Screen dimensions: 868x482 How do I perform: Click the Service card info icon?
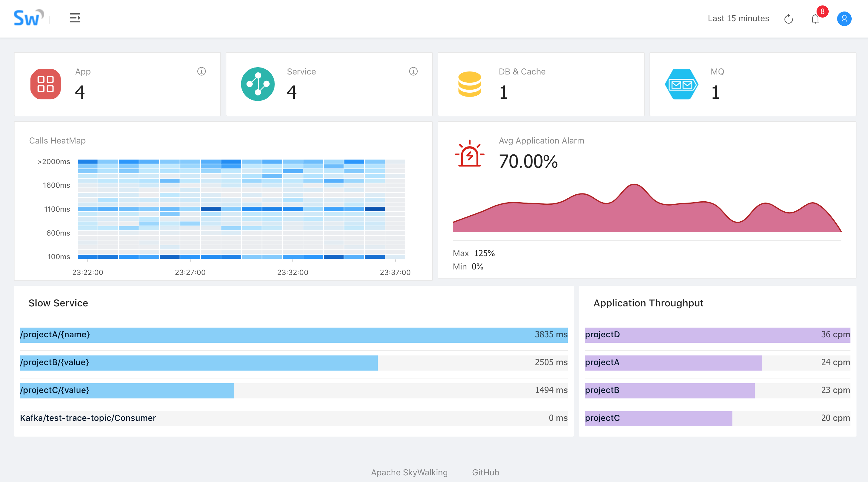pos(413,71)
